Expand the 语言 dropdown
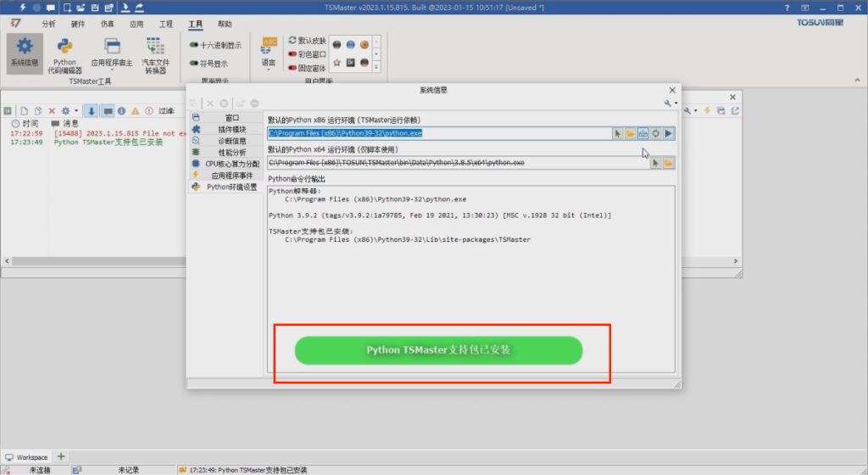This screenshot has height=475, width=868. [269, 63]
